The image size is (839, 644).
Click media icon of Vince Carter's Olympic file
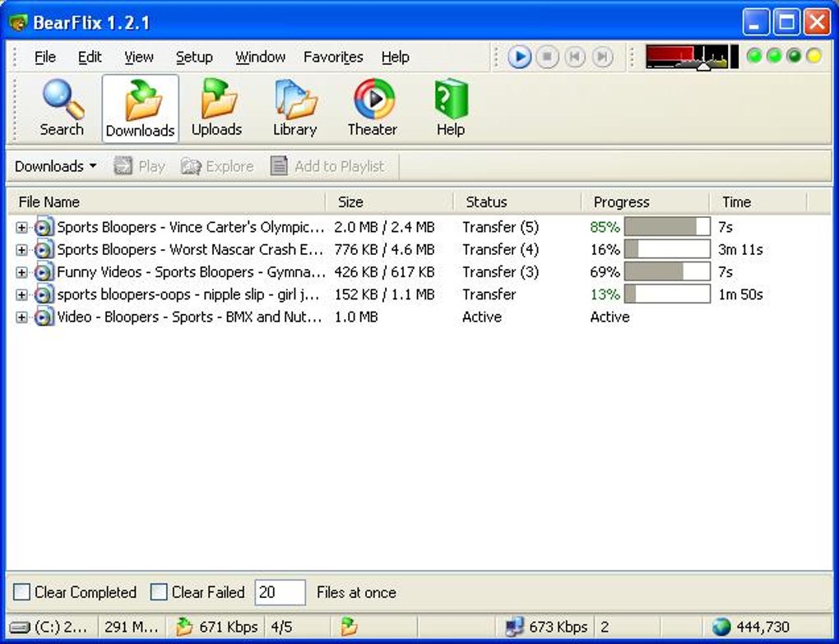[44, 227]
